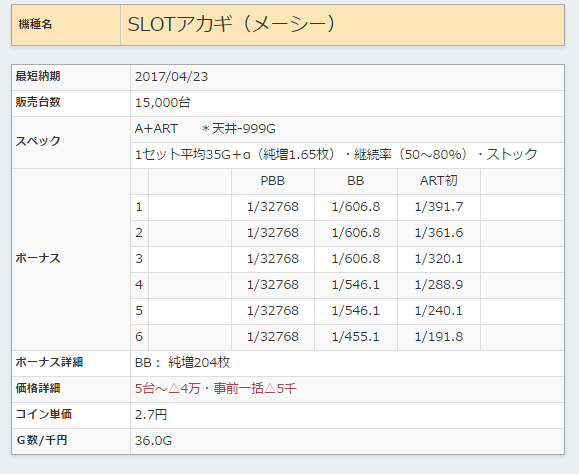The image size is (579, 474).
Task: Click the コイン単価 value 2.7円
Action: 151,415
